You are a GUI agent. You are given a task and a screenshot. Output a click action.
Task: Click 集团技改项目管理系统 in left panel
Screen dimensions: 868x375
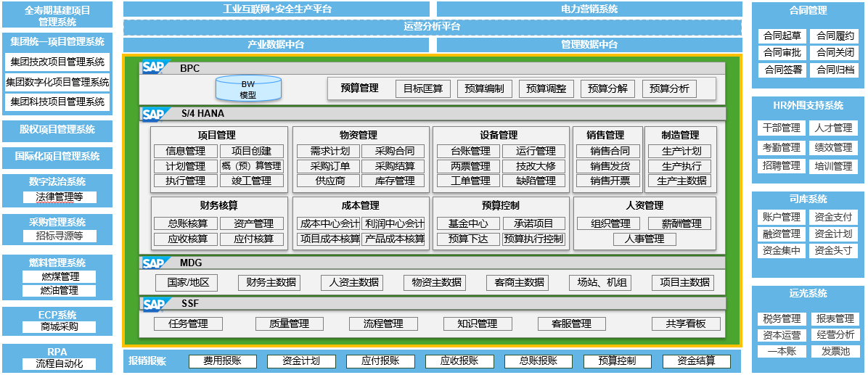57,62
